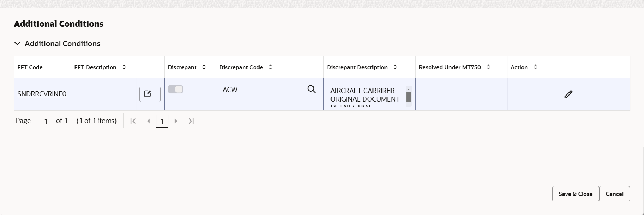644x215 pixels.
Task: Click the page number input showing 1
Action: click(x=46, y=121)
